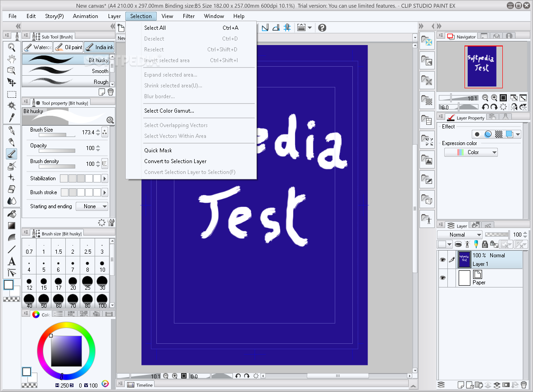533x392 pixels.
Task: Select the Decoration sparkle tool
Action: [12, 178]
